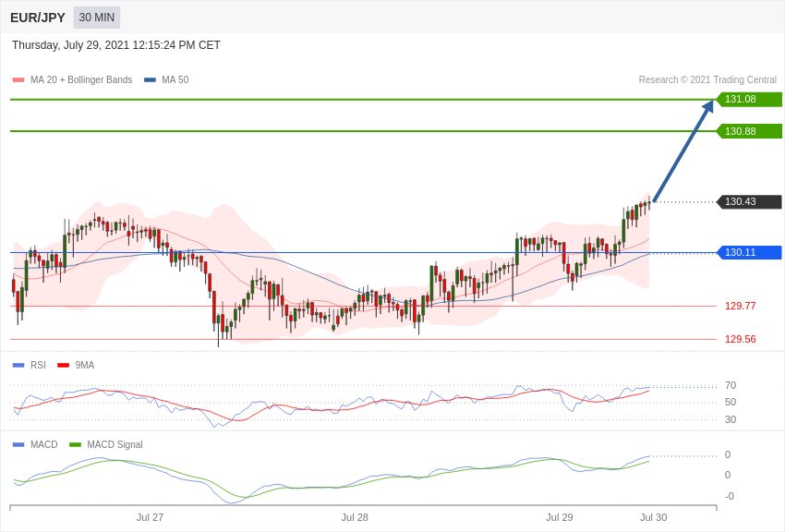Click the 129.77 red price label

(740, 306)
